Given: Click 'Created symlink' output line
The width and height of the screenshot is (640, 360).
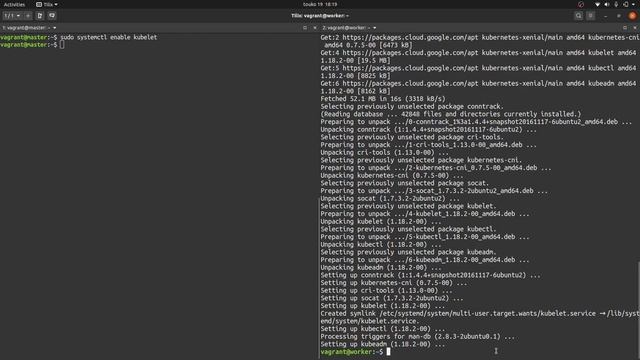Looking at the screenshot, I should (x=480, y=317).
